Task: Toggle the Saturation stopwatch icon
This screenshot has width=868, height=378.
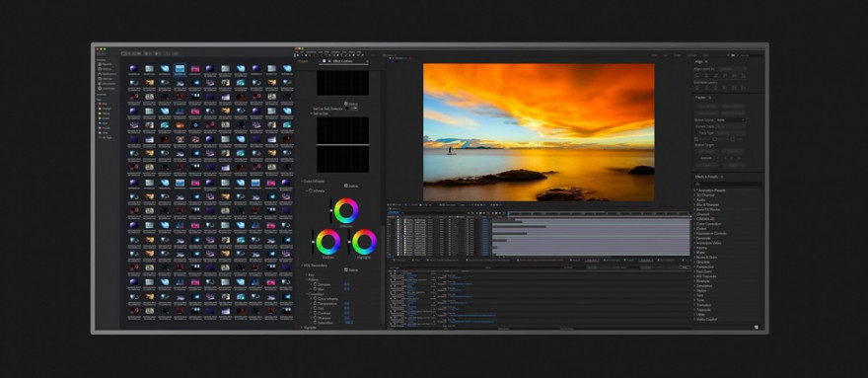Action: (x=315, y=323)
